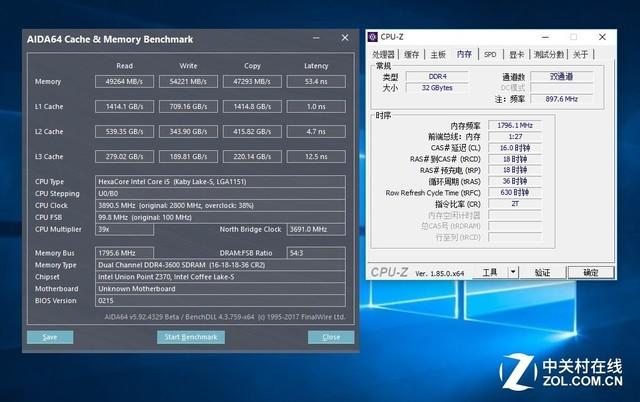Confirm with the 确定 (OK) button
Viewport: 640px width, 402px height.
pos(590,272)
